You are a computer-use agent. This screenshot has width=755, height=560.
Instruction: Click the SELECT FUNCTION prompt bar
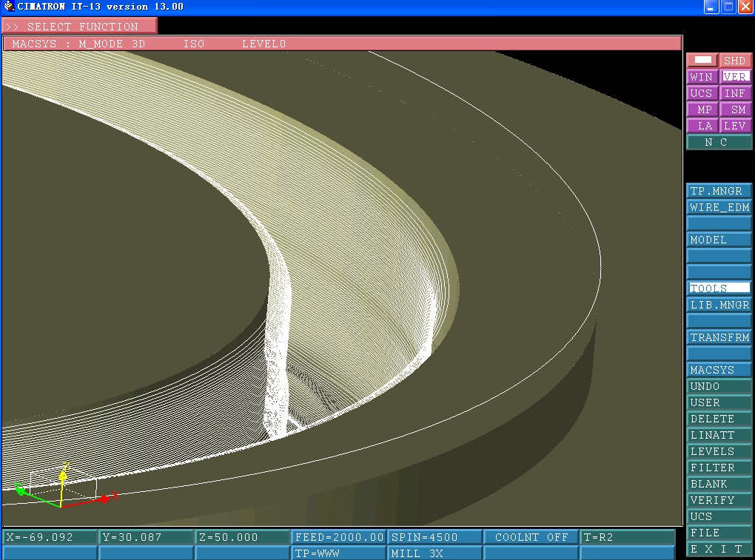coord(79,26)
